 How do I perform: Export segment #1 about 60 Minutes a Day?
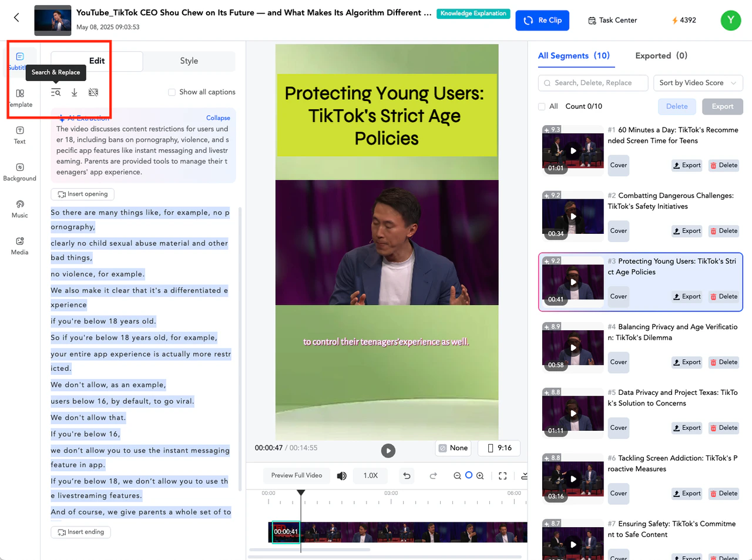pos(687,165)
